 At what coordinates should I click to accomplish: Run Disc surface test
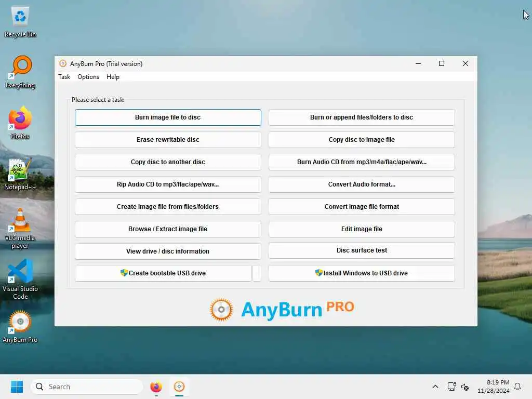pos(362,250)
